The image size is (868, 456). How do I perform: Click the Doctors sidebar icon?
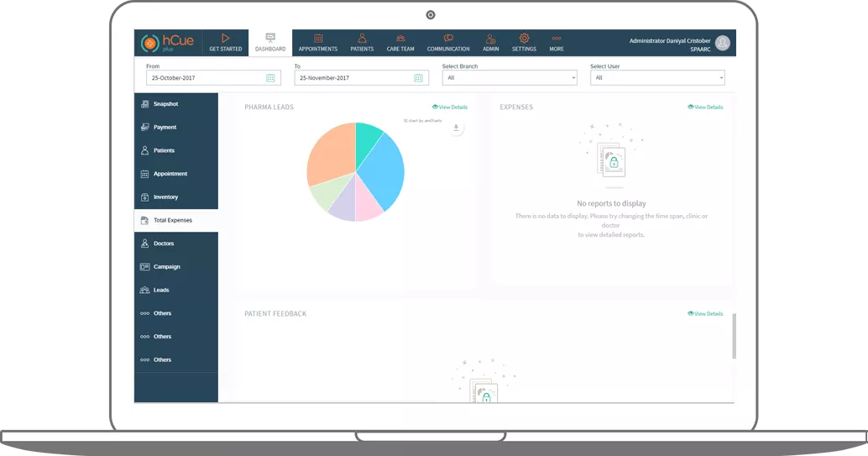click(x=144, y=244)
